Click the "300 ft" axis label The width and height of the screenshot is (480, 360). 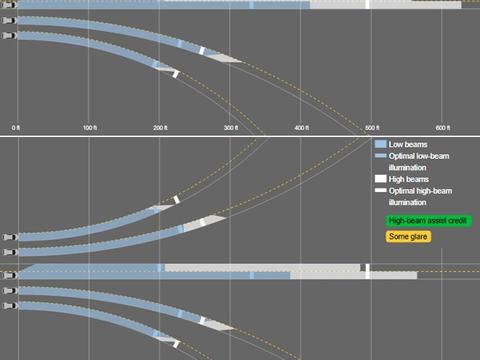tap(231, 128)
